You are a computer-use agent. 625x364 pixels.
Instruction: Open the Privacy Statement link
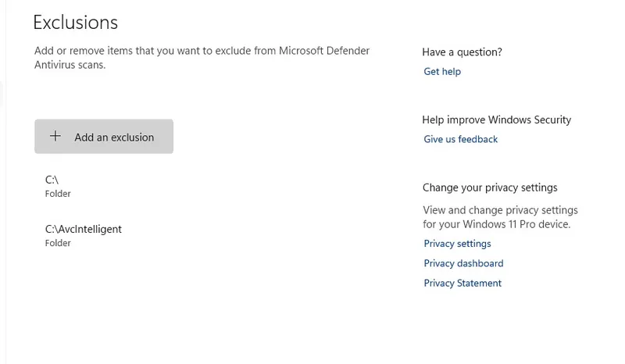tap(462, 283)
